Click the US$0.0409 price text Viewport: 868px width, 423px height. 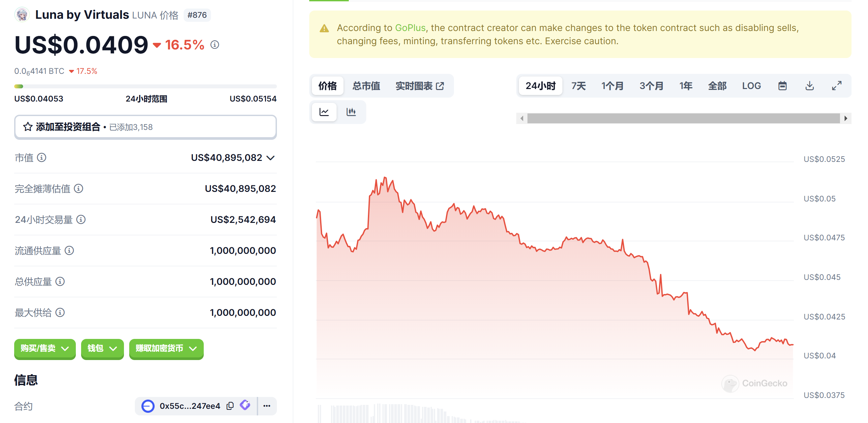81,45
